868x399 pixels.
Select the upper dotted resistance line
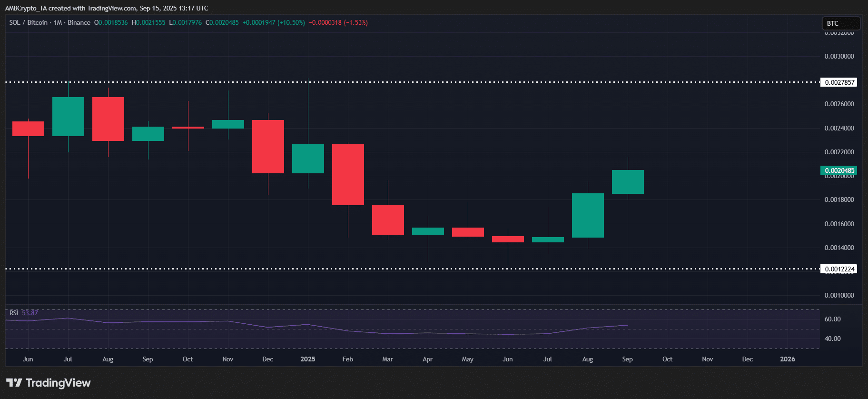pos(412,82)
